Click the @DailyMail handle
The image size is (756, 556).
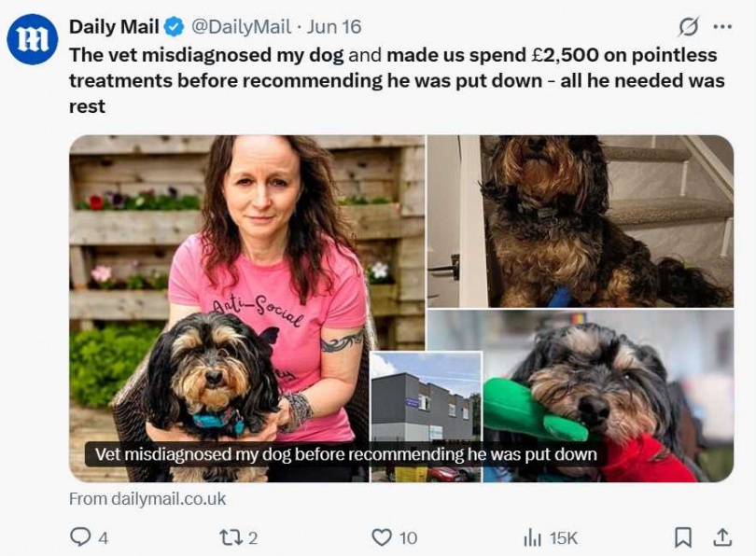241,27
